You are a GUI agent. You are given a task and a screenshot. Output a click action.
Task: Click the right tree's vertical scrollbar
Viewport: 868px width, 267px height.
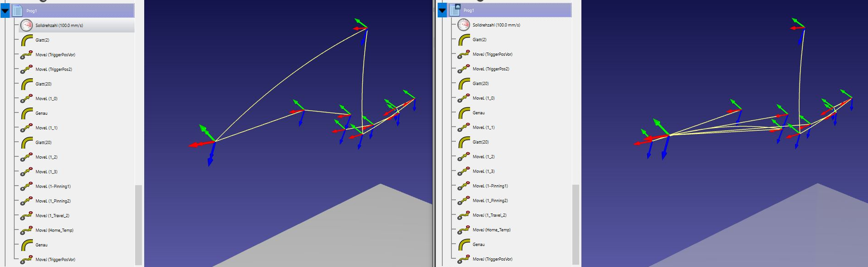pos(575,224)
